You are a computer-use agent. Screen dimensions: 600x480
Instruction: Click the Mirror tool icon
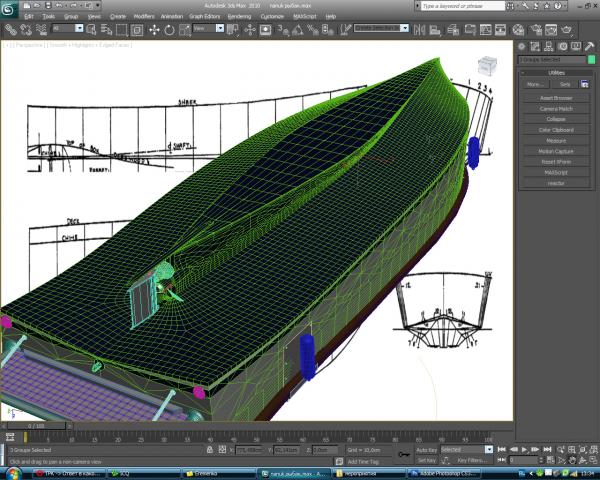pos(419,29)
